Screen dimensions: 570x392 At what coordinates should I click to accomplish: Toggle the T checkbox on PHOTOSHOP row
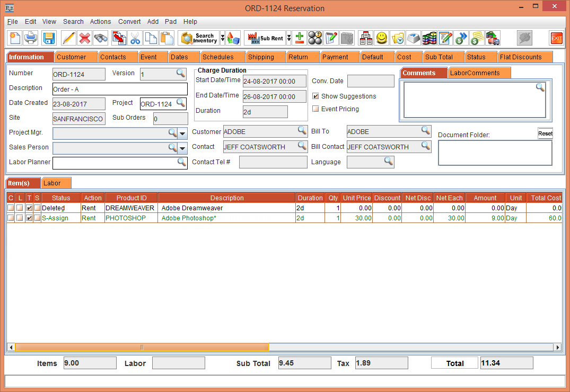coord(29,218)
